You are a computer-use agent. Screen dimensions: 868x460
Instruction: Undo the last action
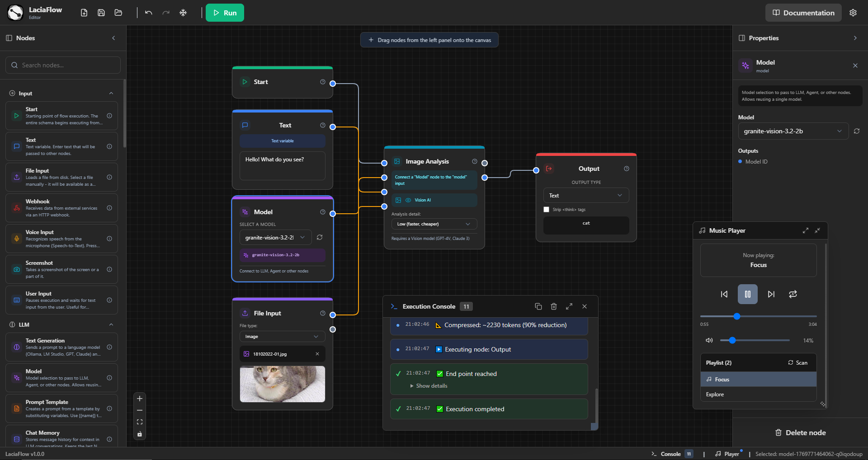pos(148,13)
